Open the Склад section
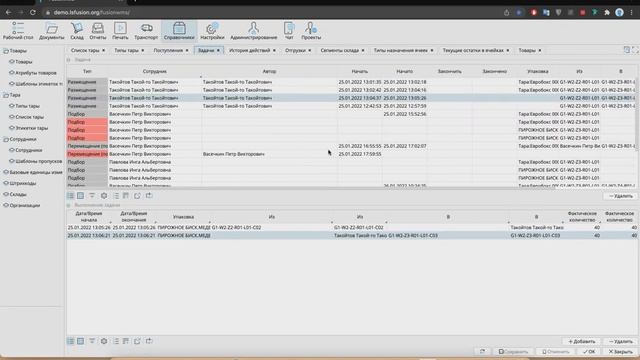This screenshot has width=640, height=360. 77,31
